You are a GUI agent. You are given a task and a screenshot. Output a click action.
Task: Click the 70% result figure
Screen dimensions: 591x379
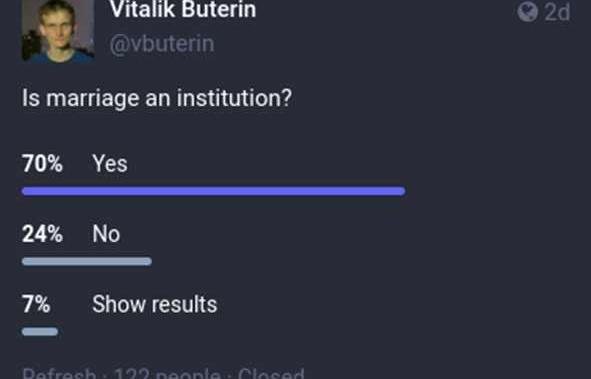[x=42, y=164]
